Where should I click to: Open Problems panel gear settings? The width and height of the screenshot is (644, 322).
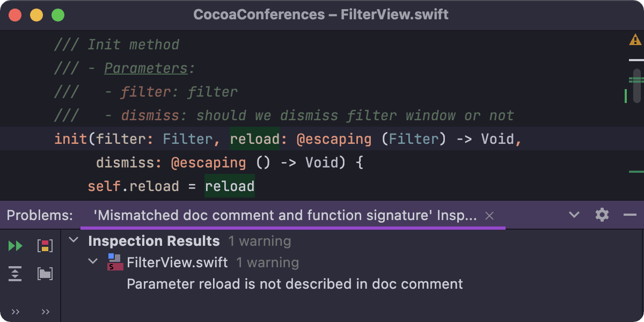coord(602,215)
